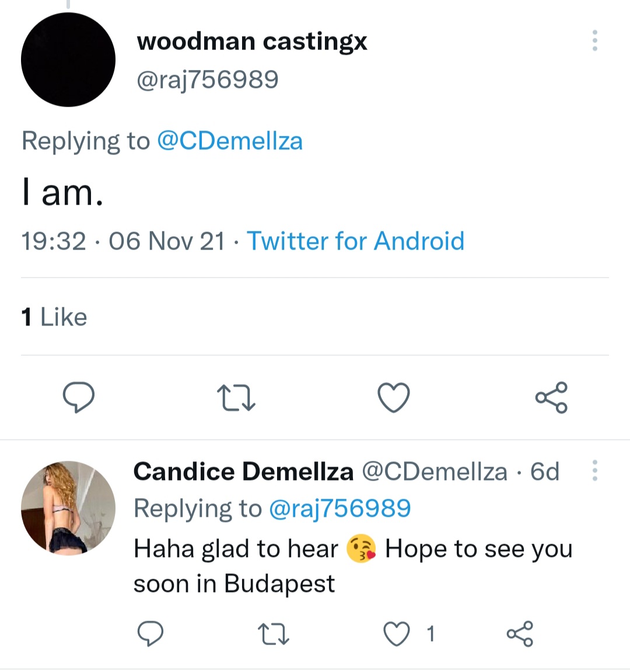Like Candice Demellza's reply
630x672 pixels.
click(x=397, y=634)
